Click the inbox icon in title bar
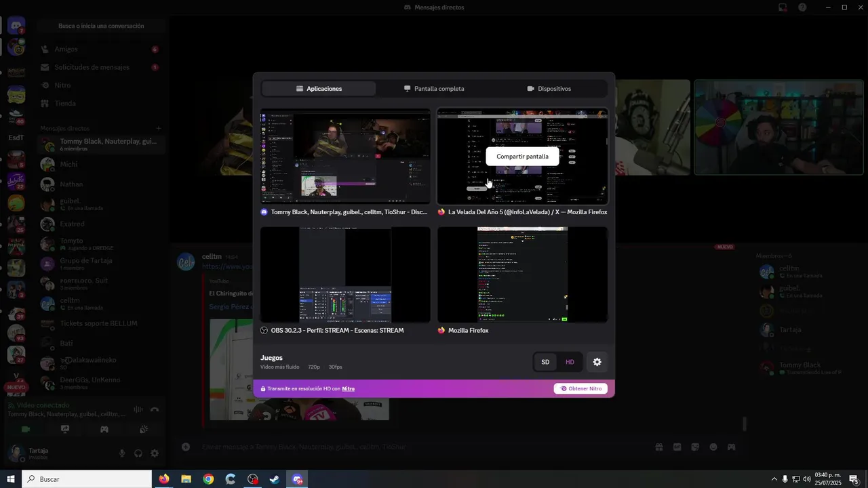Image resolution: width=868 pixels, height=488 pixels. point(783,7)
